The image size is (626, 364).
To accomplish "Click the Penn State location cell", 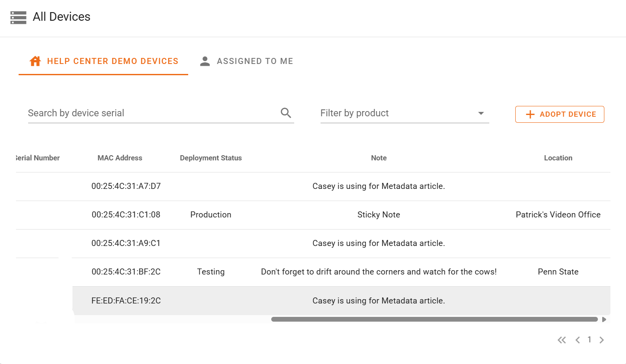I will (x=558, y=271).
